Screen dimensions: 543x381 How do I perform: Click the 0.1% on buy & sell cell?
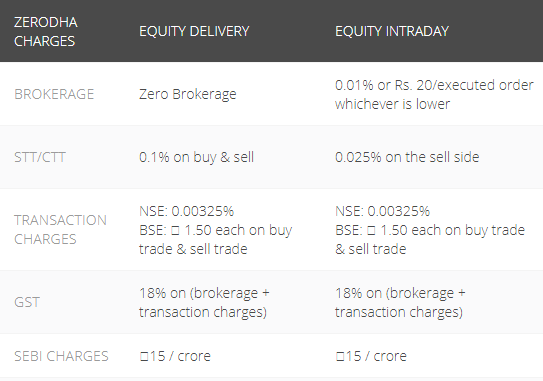[x=196, y=157]
